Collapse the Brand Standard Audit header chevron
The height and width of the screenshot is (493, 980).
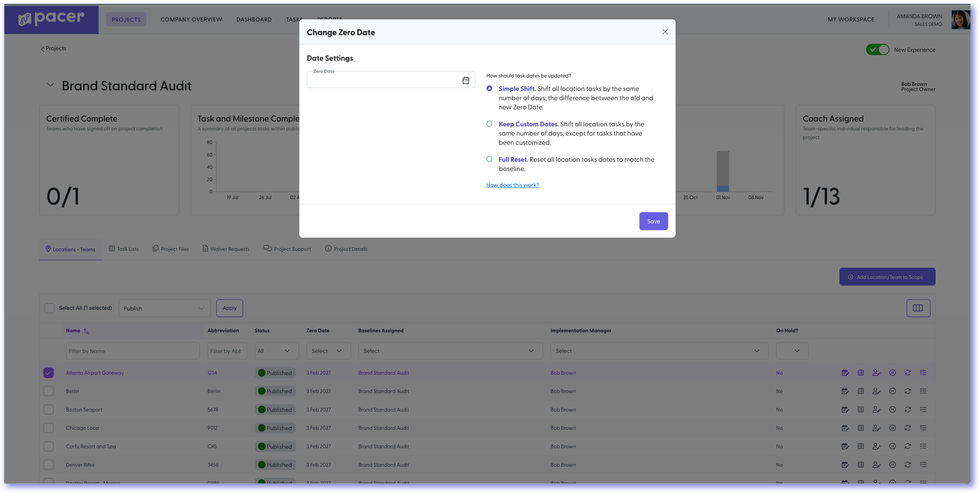[x=50, y=85]
